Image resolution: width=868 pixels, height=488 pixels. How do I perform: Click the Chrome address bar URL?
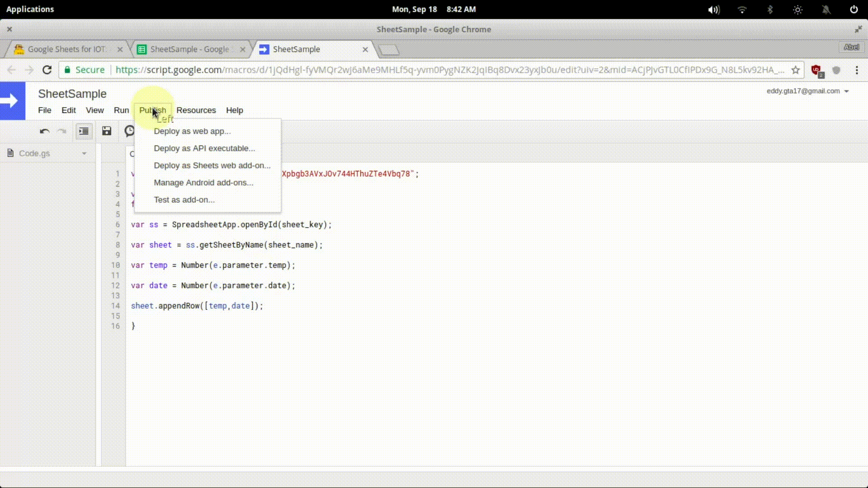point(450,70)
